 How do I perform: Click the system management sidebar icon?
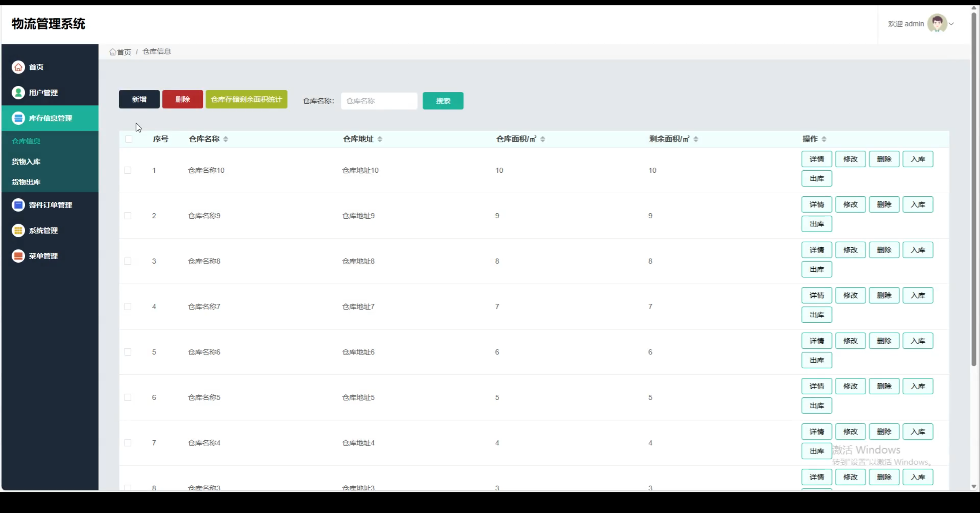point(18,230)
